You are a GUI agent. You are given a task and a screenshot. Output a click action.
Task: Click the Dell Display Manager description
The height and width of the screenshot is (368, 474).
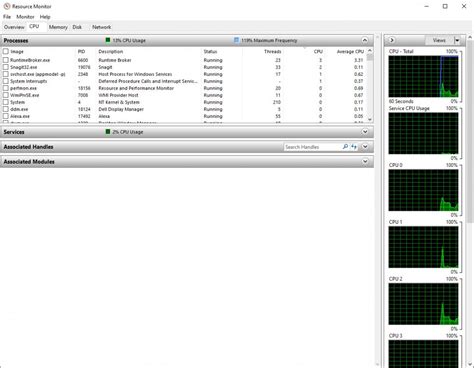coord(121,109)
